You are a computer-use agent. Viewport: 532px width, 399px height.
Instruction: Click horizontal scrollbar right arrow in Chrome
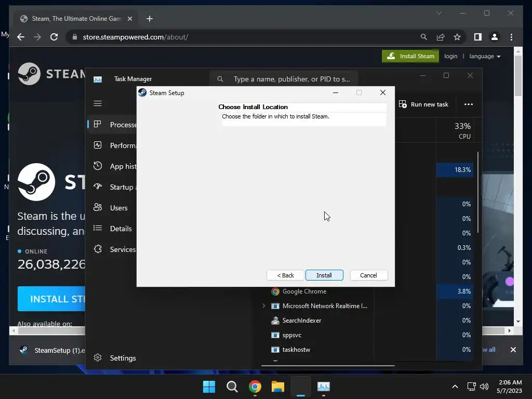509,330
